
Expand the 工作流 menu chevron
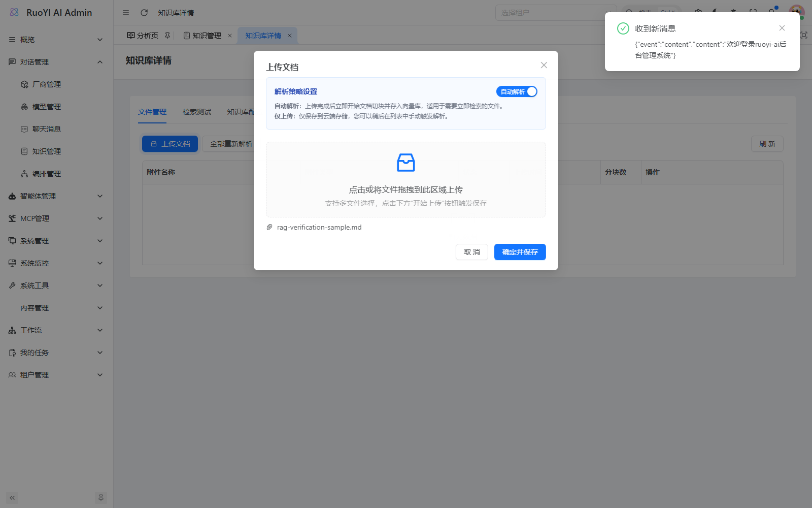100,330
